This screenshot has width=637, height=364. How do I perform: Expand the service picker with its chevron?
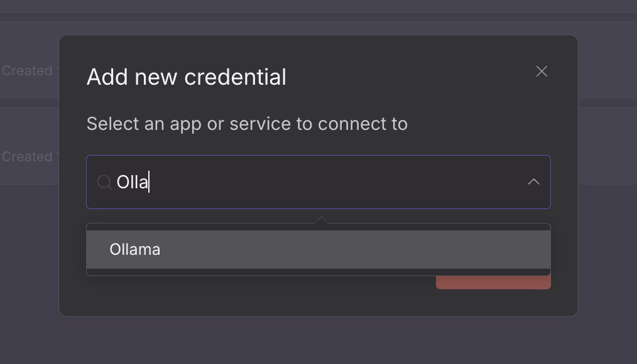click(x=533, y=182)
